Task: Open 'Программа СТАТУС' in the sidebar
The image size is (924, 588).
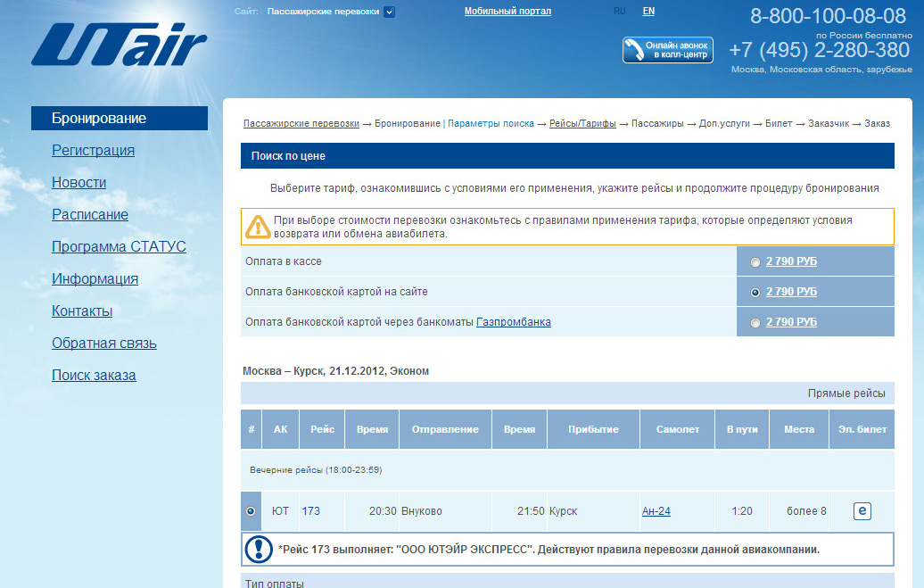Action: click(x=119, y=246)
